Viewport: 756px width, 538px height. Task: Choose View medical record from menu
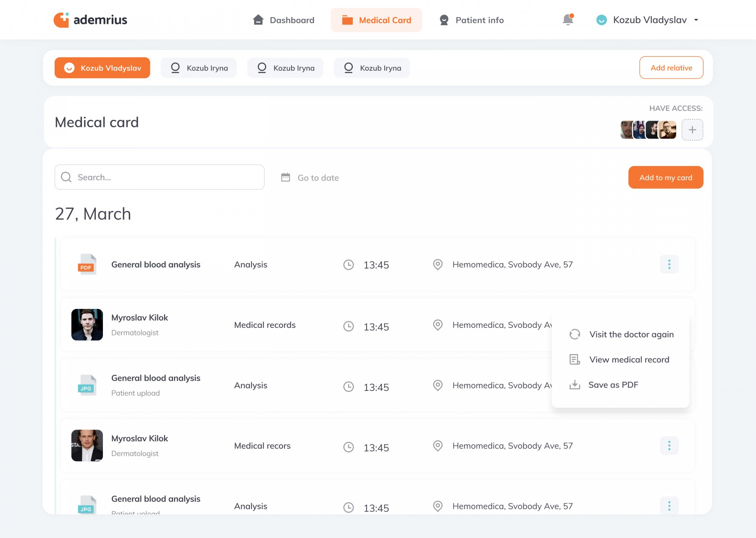[x=629, y=360]
